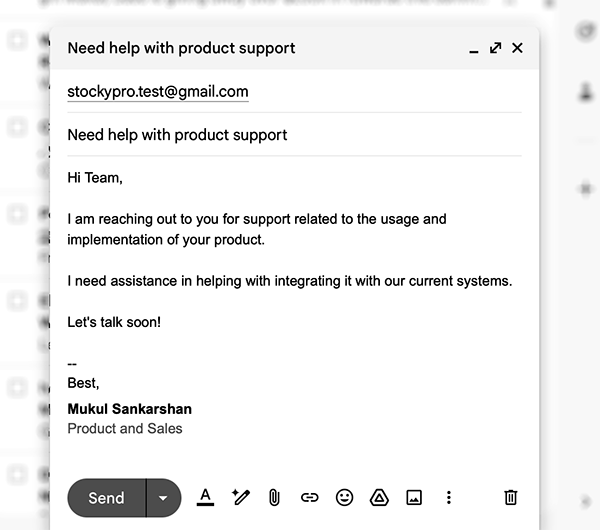Expand compose window to full screen
600x530 pixels.
[496, 48]
